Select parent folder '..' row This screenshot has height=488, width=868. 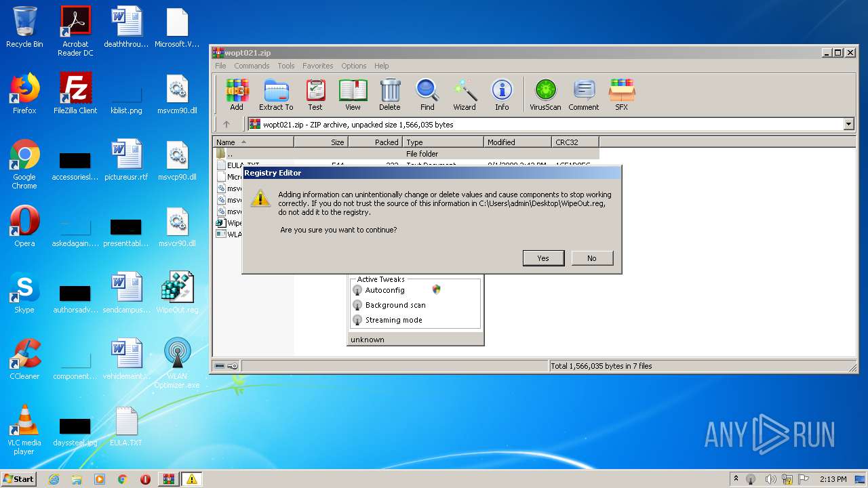[406, 154]
